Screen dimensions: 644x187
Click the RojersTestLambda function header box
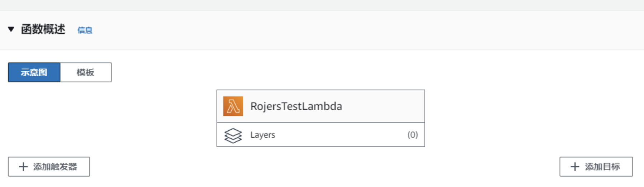click(321, 106)
